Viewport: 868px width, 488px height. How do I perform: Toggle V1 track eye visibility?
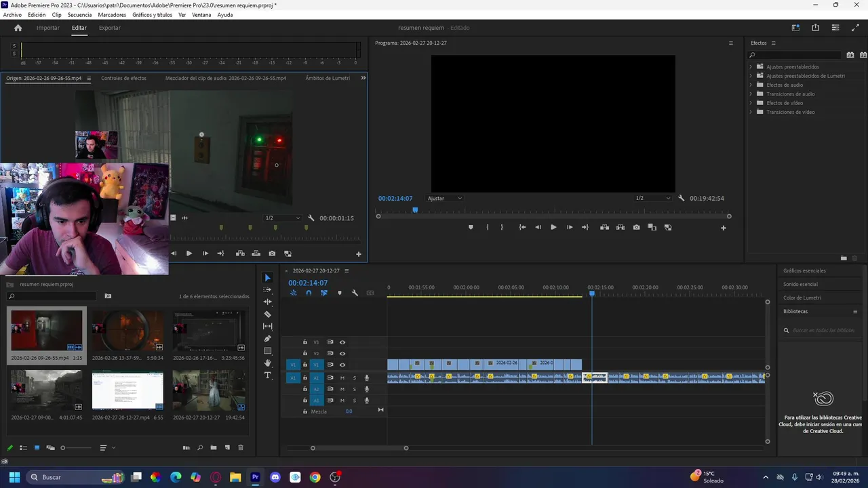click(x=342, y=365)
